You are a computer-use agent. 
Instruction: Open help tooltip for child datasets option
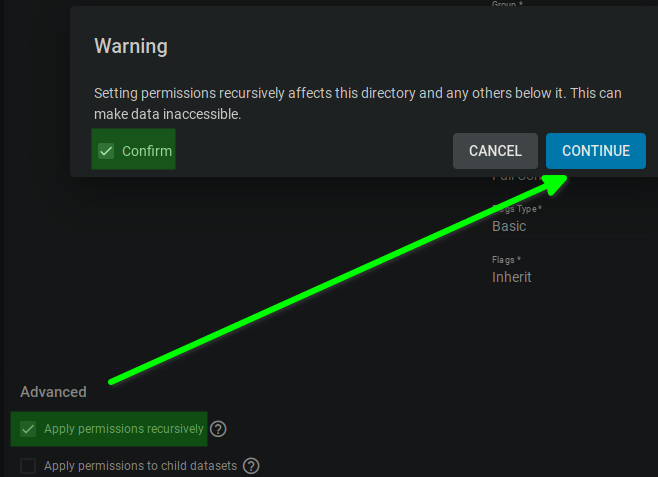(x=251, y=465)
